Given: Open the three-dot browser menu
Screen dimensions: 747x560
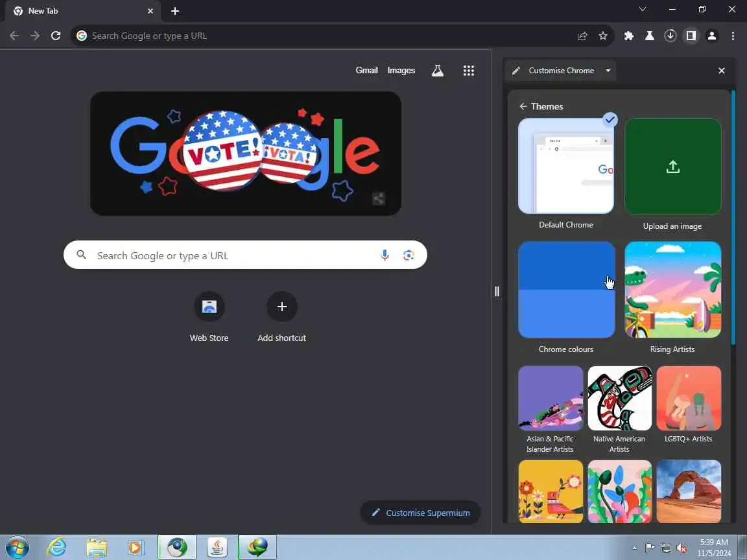Looking at the screenshot, I should 733,36.
